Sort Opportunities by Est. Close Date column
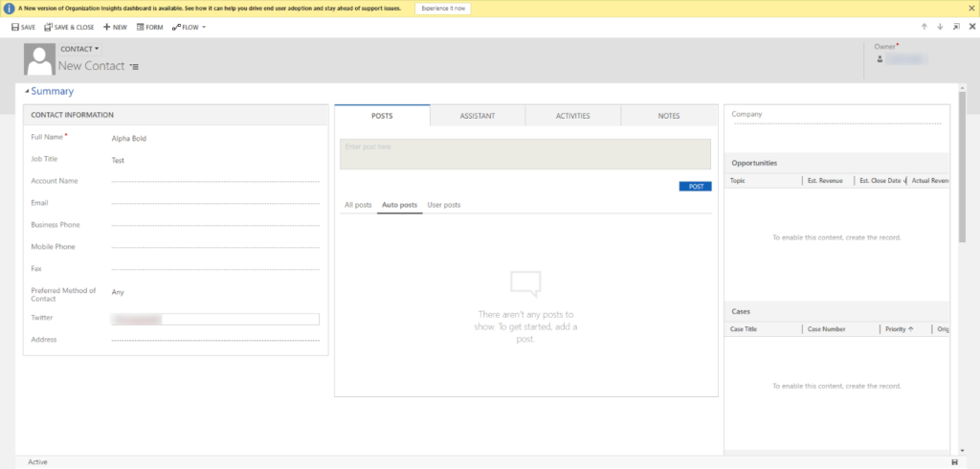The image size is (980, 469). point(880,181)
